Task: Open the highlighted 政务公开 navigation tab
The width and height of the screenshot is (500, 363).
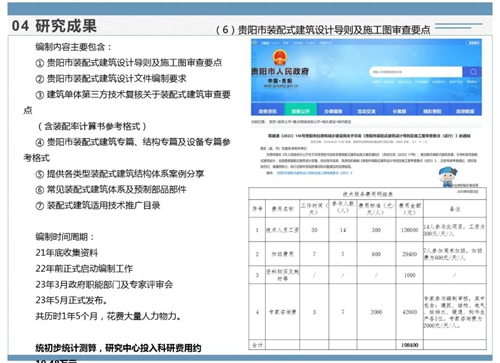Action: (300, 111)
